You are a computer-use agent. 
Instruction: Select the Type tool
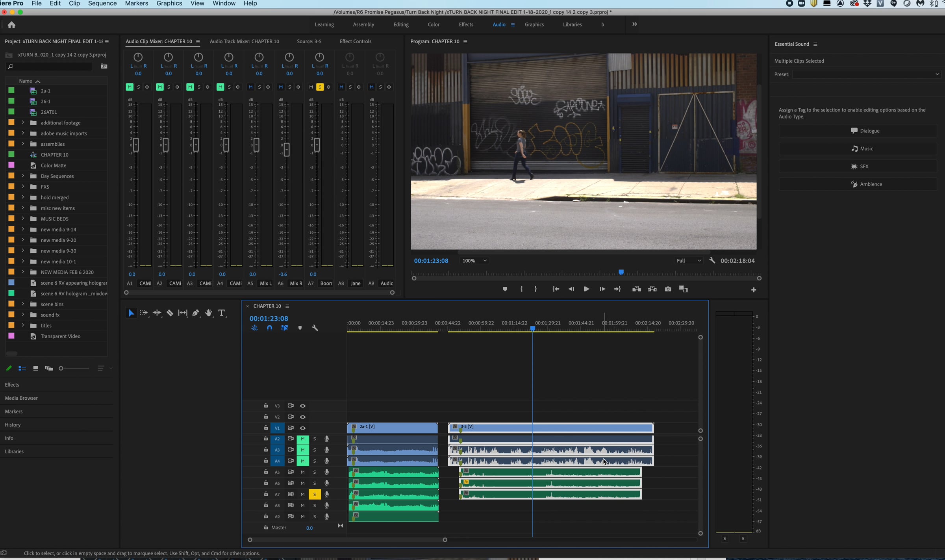click(222, 313)
